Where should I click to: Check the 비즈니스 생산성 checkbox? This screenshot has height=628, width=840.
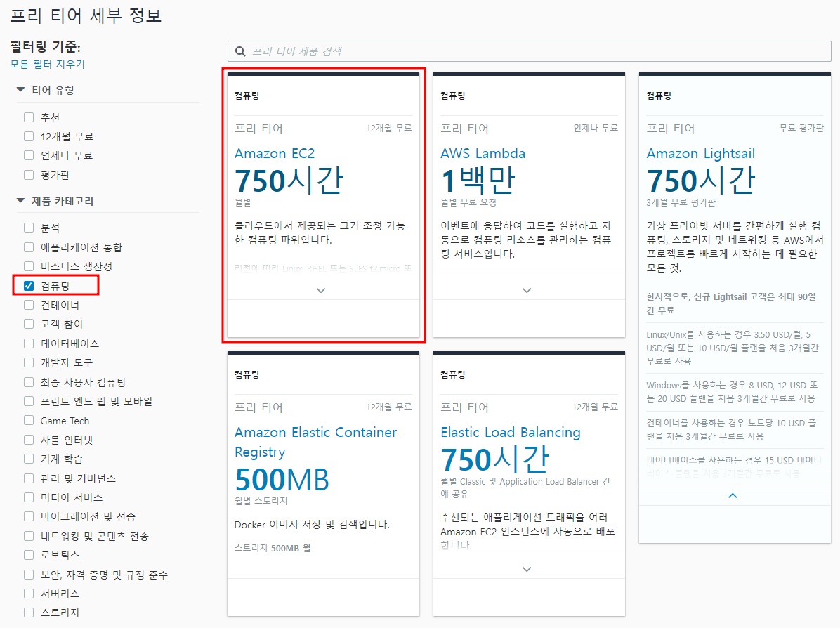29,266
